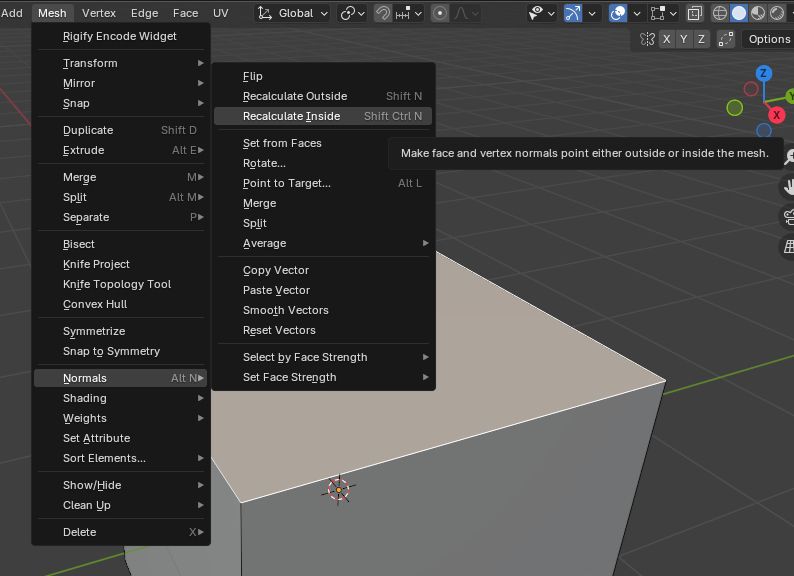Open proportional editing falloff dropdown
The width and height of the screenshot is (794, 576).
[x=466, y=13]
